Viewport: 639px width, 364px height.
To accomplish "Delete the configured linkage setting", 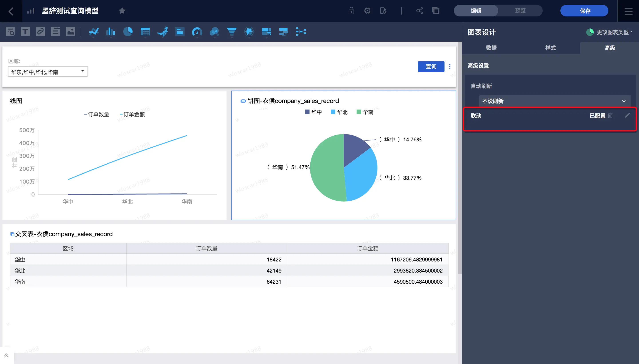I will point(610,115).
